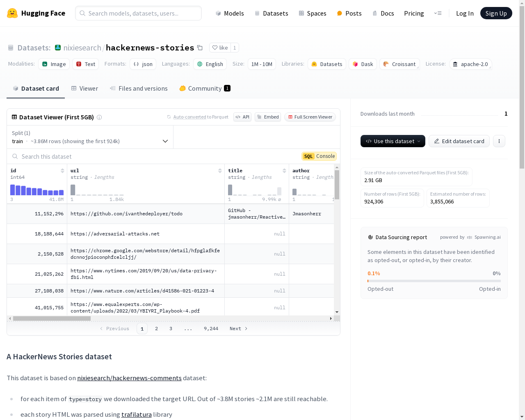Open the Community tab
This screenshot has width=525, height=420.
pyautogui.click(x=205, y=89)
